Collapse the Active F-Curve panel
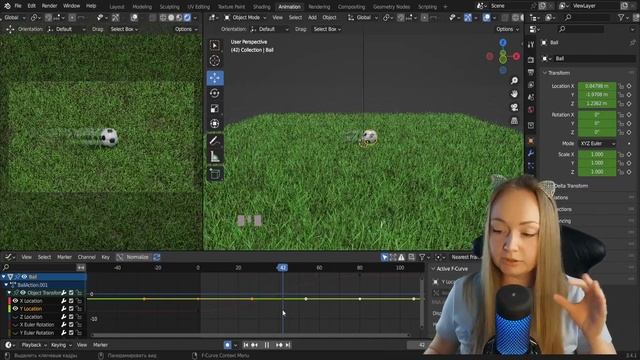Viewport: 640px width, 360px height. (x=433, y=269)
